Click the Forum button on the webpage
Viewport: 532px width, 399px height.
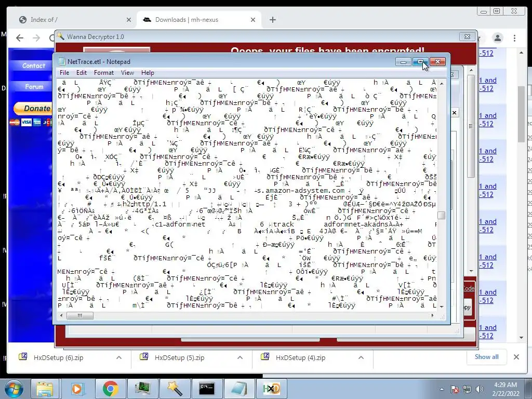click(x=33, y=87)
